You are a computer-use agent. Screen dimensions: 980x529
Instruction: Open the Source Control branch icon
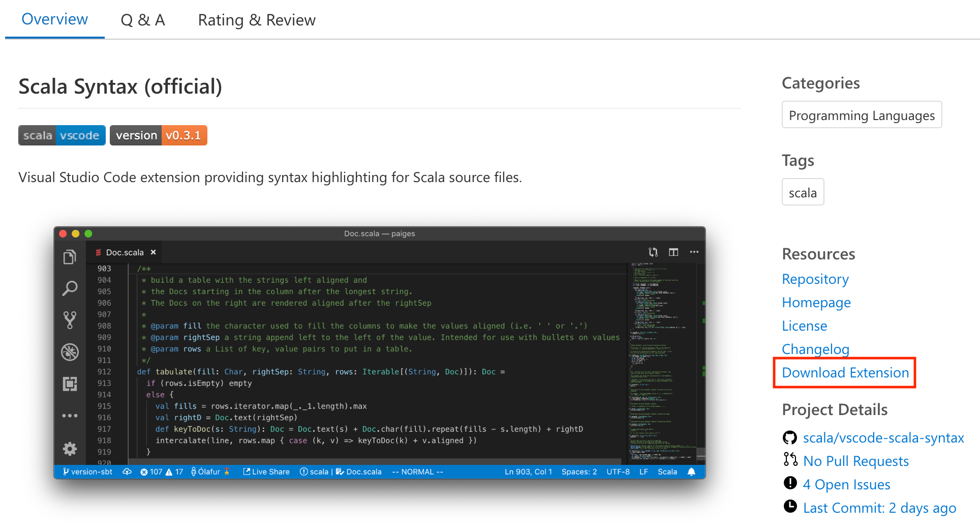tap(70, 320)
